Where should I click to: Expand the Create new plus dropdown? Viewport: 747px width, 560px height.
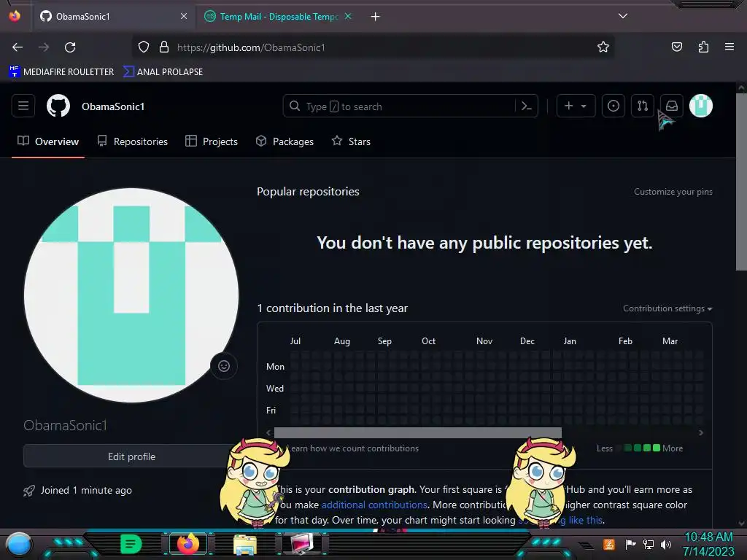click(576, 106)
